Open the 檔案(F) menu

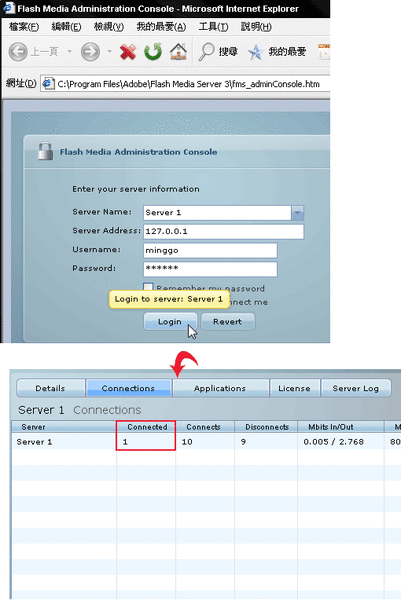(24, 27)
